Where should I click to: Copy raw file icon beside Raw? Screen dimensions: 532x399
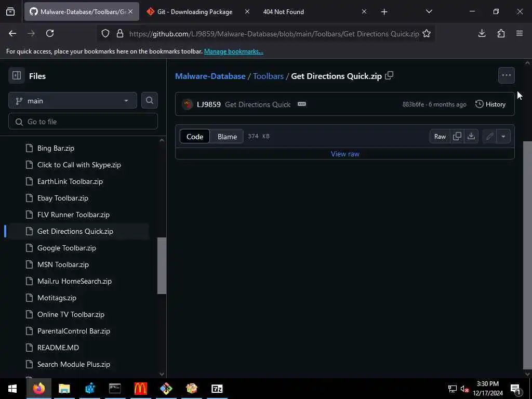[x=457, y=136]
